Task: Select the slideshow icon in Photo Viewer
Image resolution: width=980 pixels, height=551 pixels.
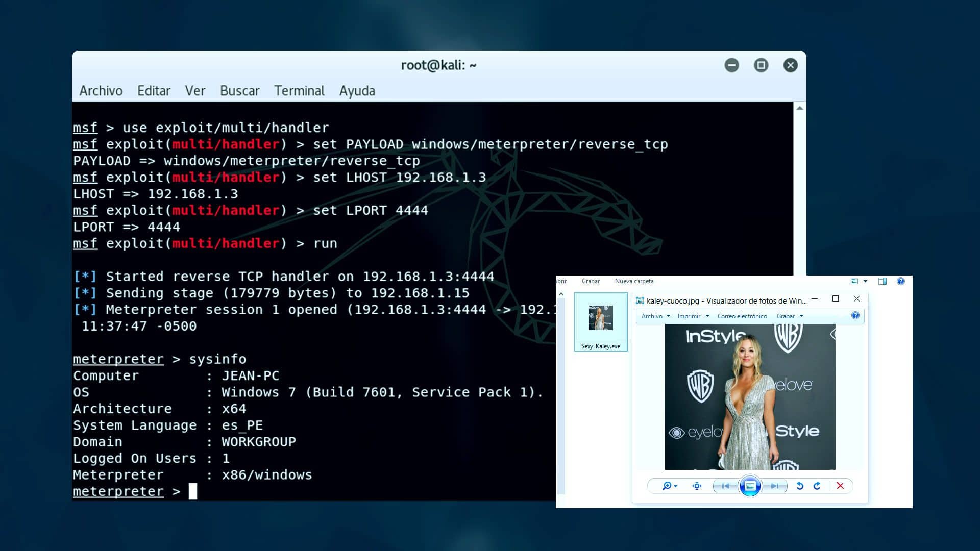Action: tap(749, 486)
